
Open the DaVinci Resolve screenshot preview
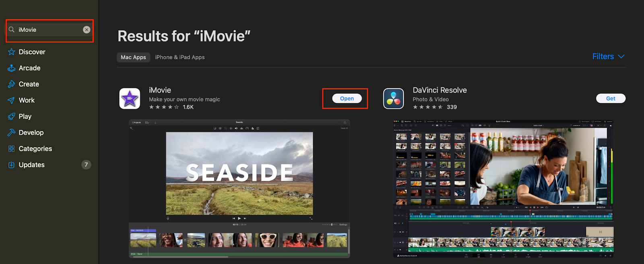(x=503, y=189)
